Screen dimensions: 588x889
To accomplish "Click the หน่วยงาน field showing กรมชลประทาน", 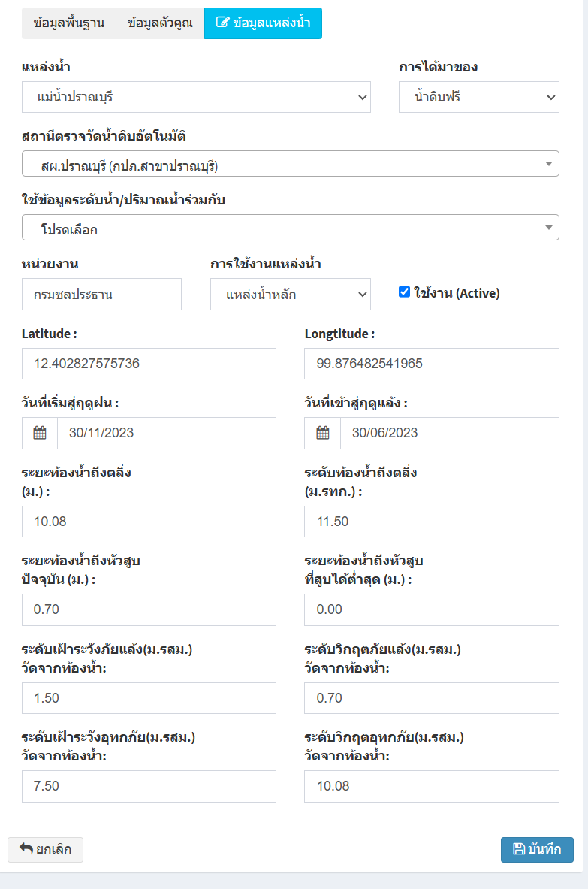I will click(101, 295).
